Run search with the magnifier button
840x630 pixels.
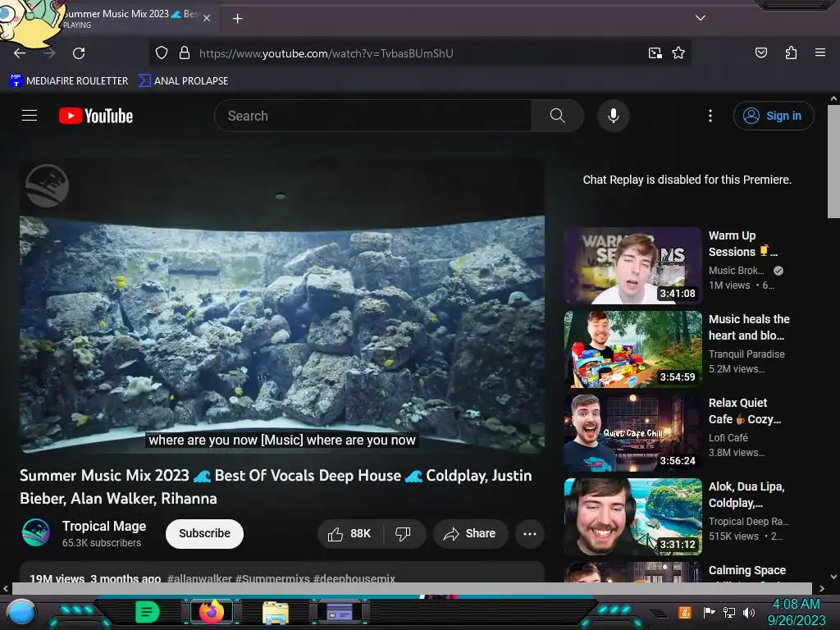point(557,116)
